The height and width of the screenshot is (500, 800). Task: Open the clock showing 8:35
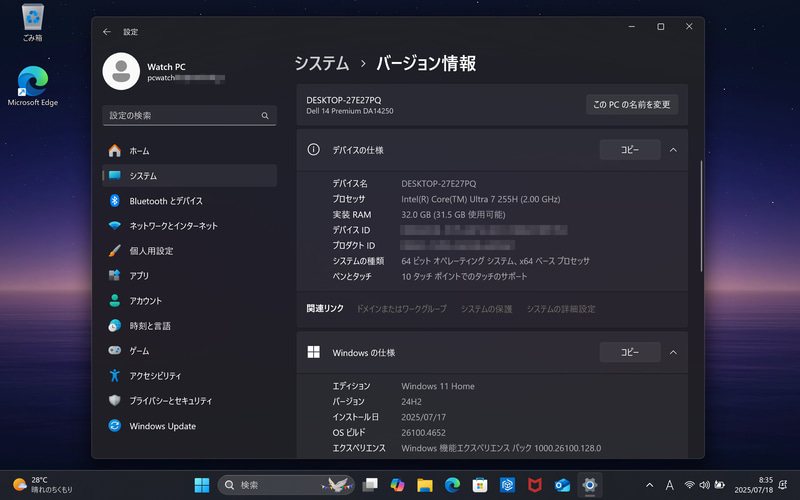tap(754, 485)
